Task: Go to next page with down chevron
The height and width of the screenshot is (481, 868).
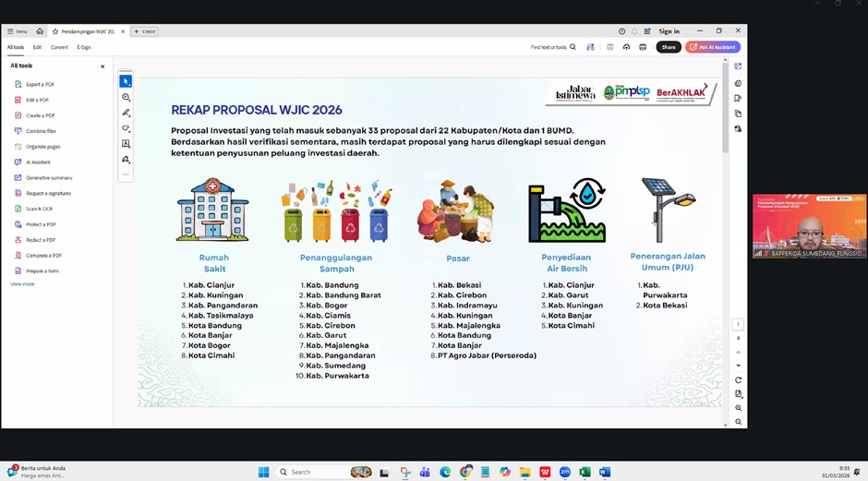Action: pos(738,366)
